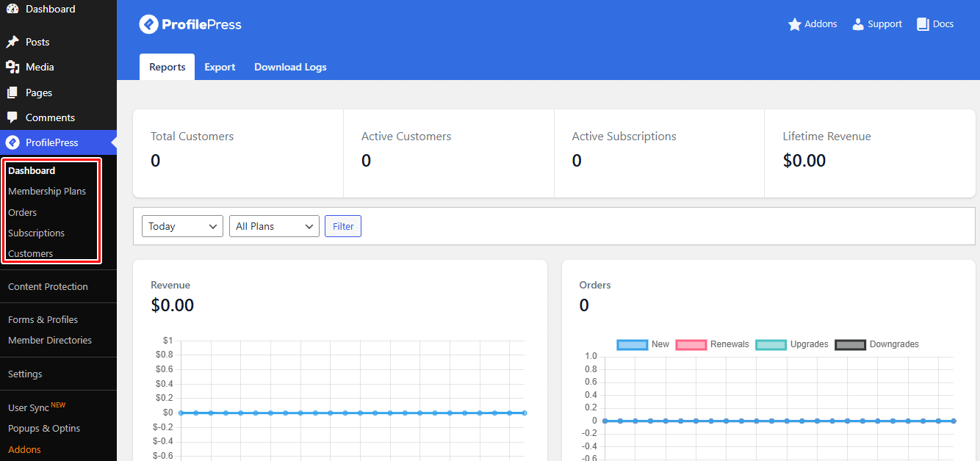Click the Addons star icon

click(x=794, y=24)
